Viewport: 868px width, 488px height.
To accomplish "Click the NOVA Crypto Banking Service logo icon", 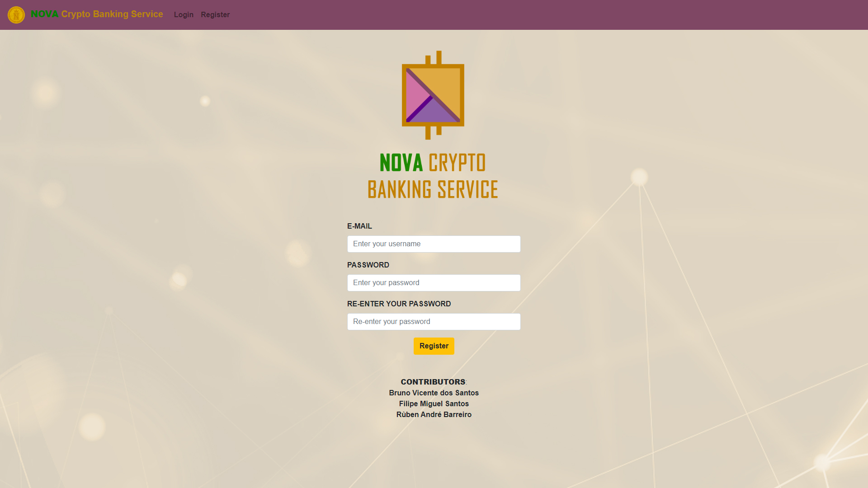I will tap(16, 14).
